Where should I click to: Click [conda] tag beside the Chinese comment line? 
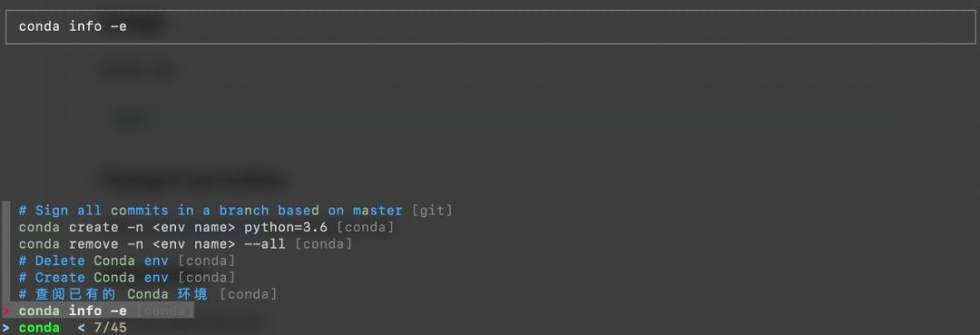tap(248, 294)
